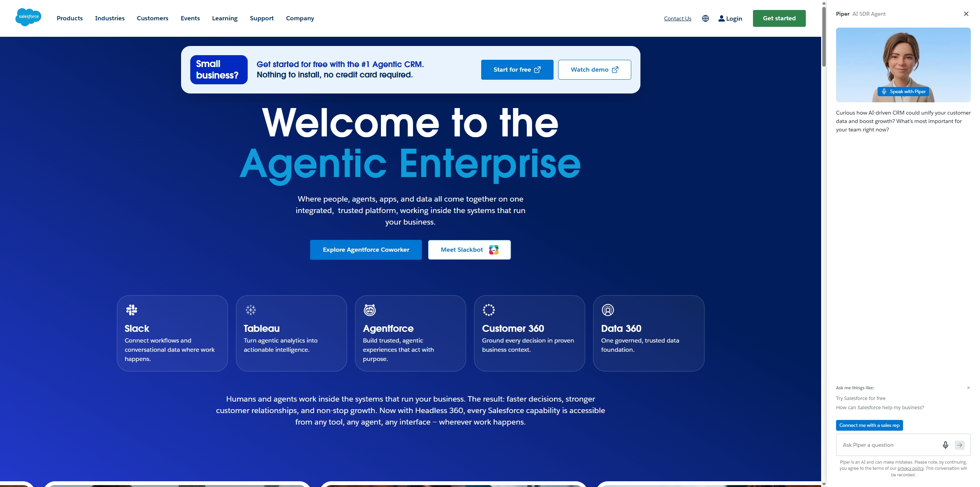Screen dimensions: 980x487
Task: Click the Customer 360 dotted circle icon
Action: click(489, 310)
